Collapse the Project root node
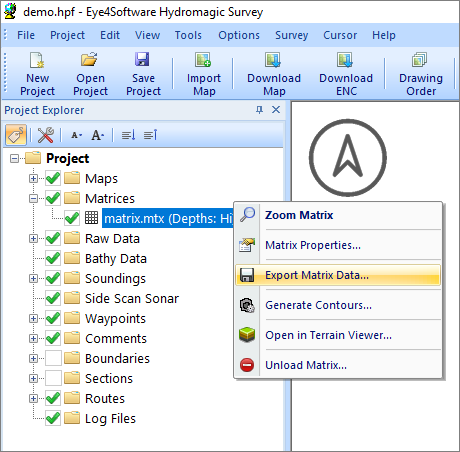The image size is (460, 452). click(14, 158)
